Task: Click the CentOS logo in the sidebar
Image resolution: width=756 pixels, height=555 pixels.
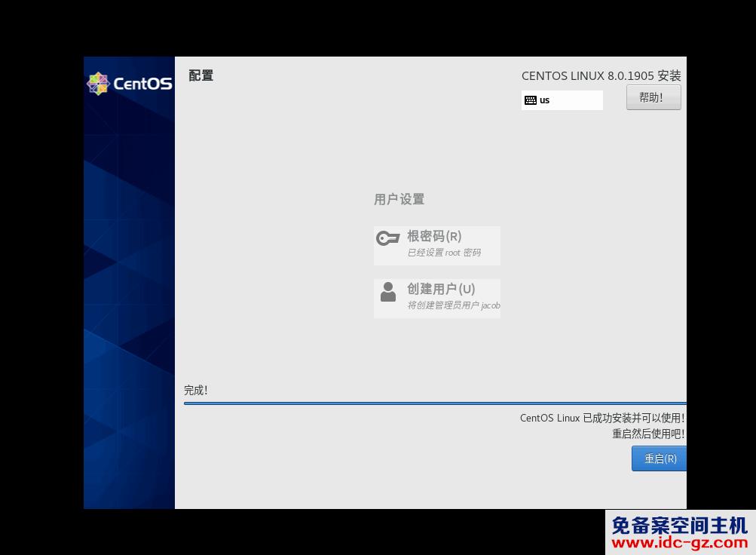Action: click(129, 84)
